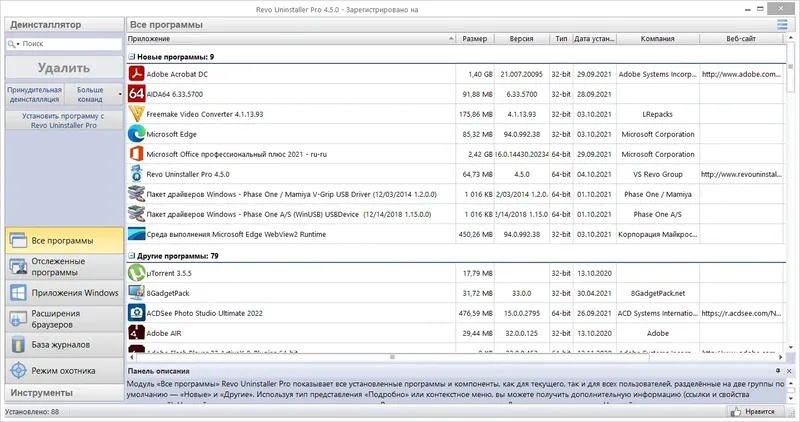Click the Панель описания title

pos(159,371)
